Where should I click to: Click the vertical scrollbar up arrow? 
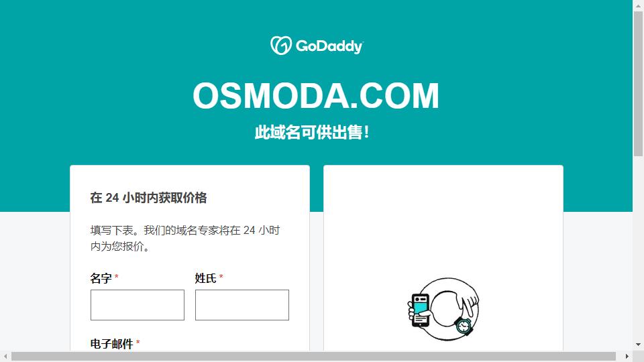point(638,5)
